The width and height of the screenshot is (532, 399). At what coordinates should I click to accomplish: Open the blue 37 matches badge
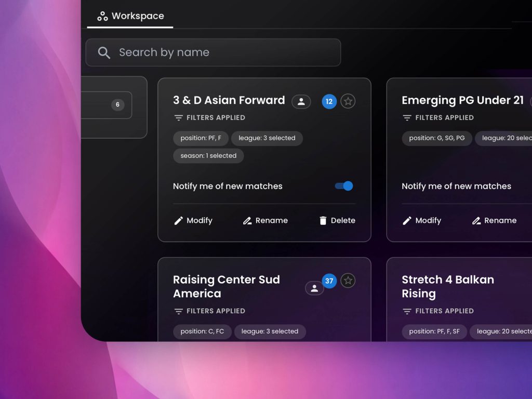[x=329, y=281]
